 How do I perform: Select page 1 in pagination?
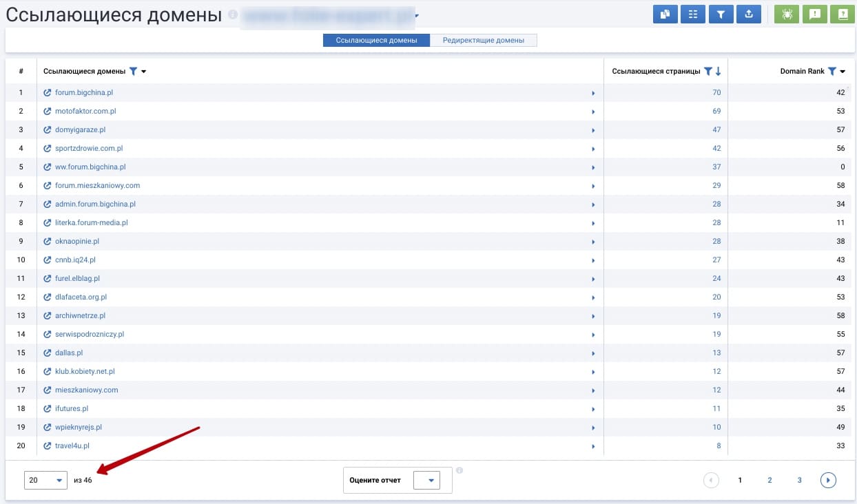coord(740,480)
